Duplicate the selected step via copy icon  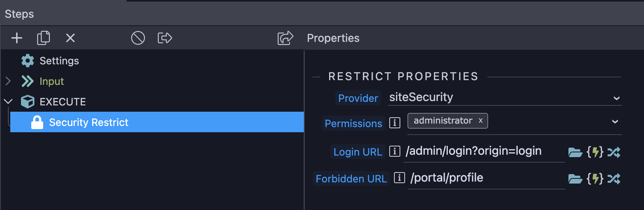pyautogui.click(x=44, y=38)
